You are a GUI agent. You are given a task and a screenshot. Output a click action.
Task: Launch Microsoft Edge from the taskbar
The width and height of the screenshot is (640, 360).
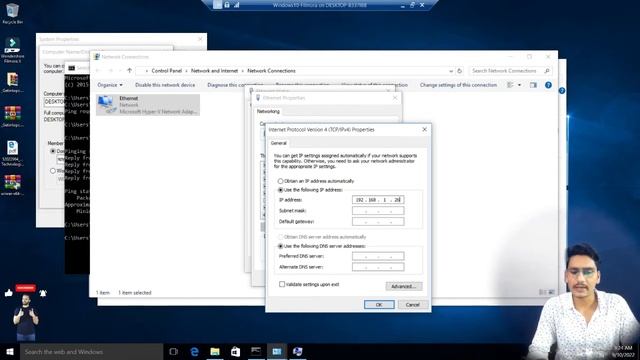point(194,351)
